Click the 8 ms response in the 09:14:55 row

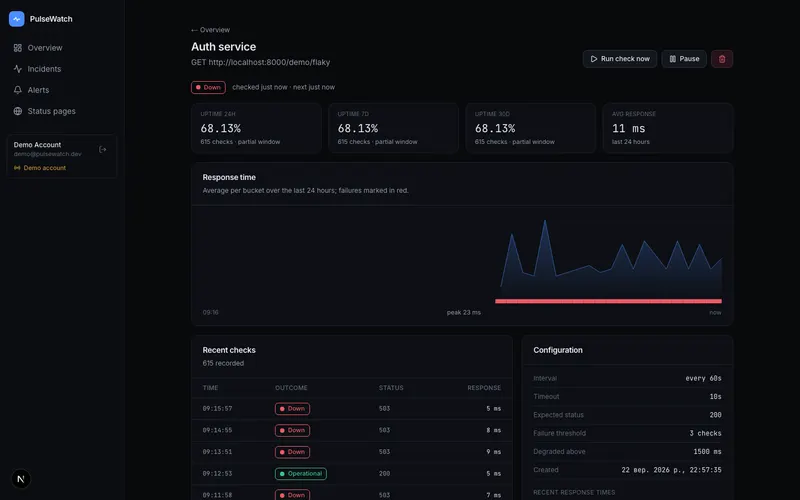click(x=493, y=430)
